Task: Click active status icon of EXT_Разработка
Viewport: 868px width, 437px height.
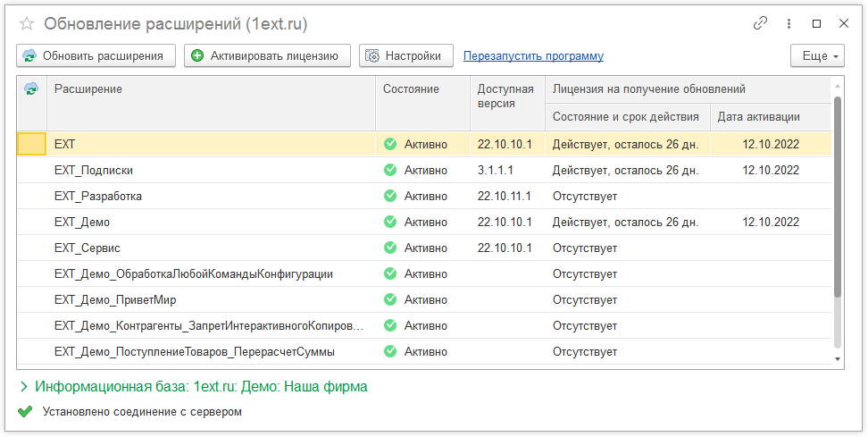Action: tap(390, 196)
